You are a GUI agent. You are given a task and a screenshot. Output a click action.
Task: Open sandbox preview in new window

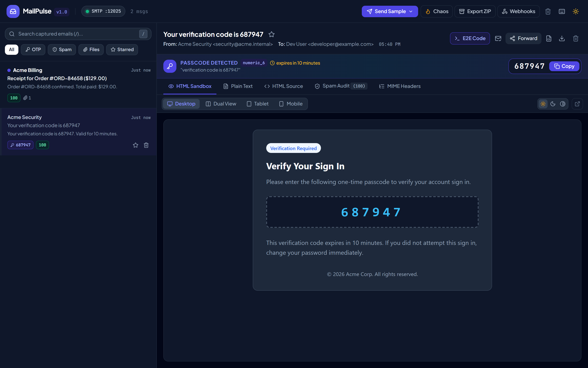click(x=577, y=104)
